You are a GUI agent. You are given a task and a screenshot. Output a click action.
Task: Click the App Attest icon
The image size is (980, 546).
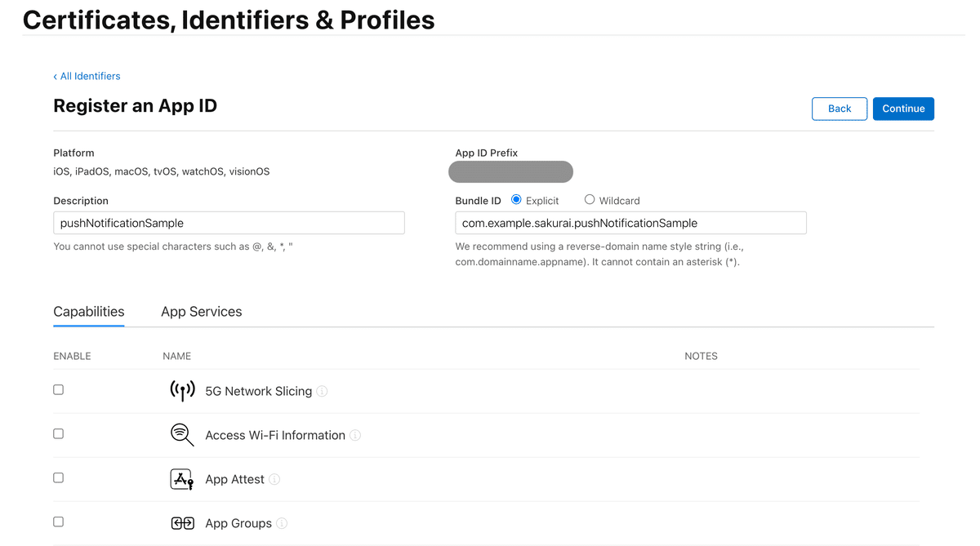pyautogui.click(x=182, y=479)
